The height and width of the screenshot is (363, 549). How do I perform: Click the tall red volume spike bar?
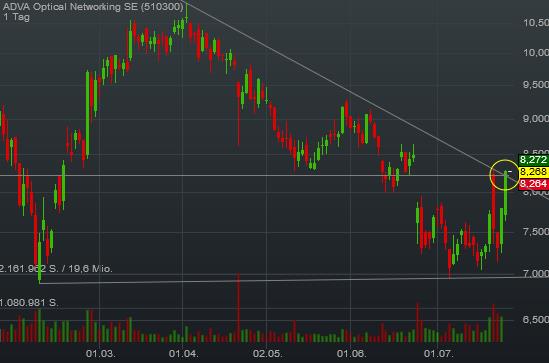238,307
